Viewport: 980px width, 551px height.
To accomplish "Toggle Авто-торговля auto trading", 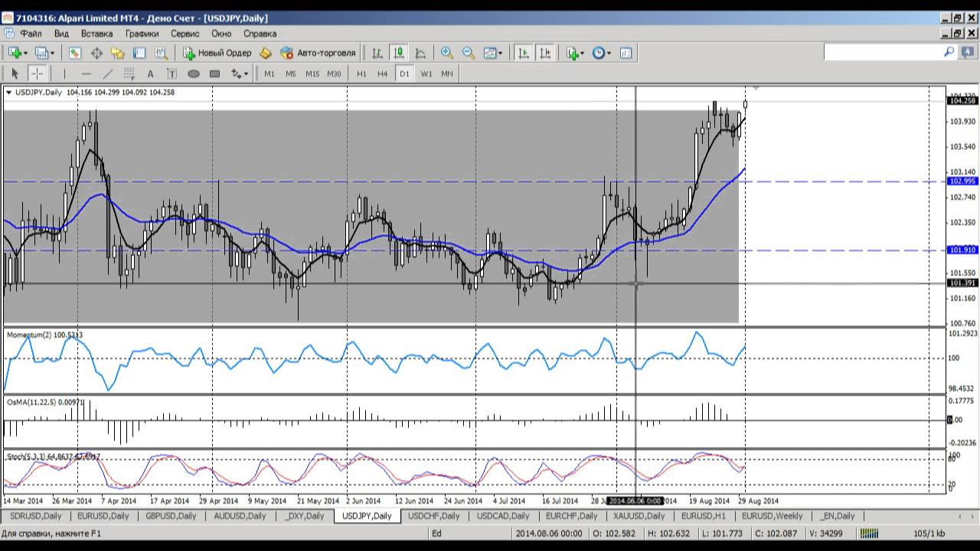I will click(x=318, y=53).
